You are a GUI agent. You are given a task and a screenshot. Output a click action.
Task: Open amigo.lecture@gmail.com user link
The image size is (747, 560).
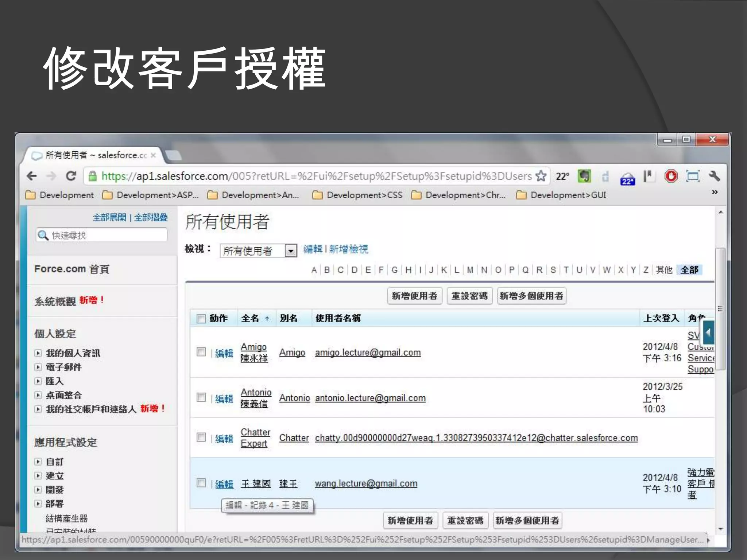pyautogui.click(x=368, y=353)
